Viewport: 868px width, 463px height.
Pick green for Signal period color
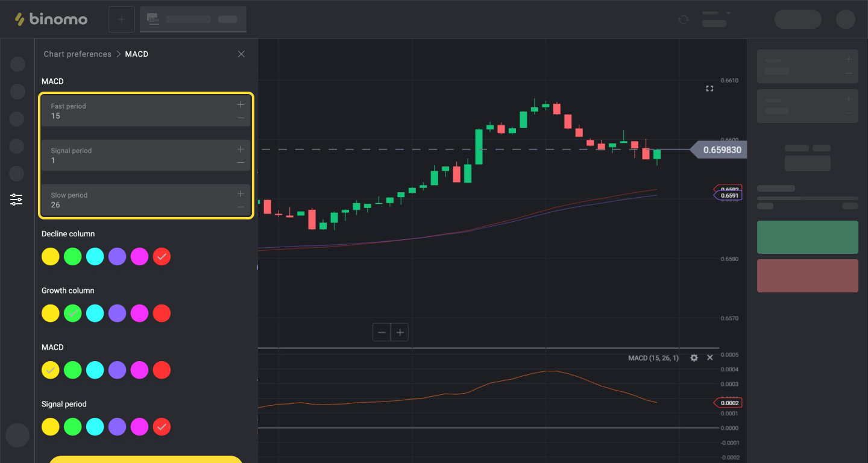(x=73, y=427)
